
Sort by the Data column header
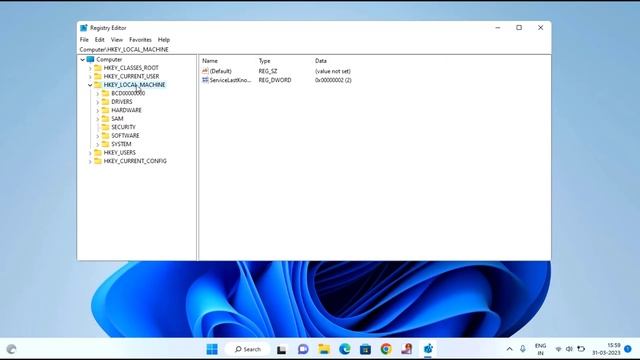(321, 61)
